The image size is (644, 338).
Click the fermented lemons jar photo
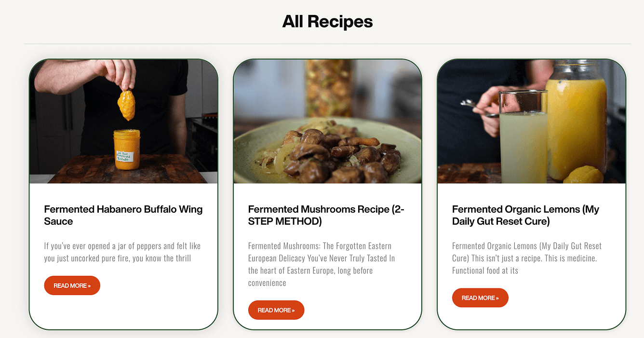pyautogui.click(x=531, y=121)
